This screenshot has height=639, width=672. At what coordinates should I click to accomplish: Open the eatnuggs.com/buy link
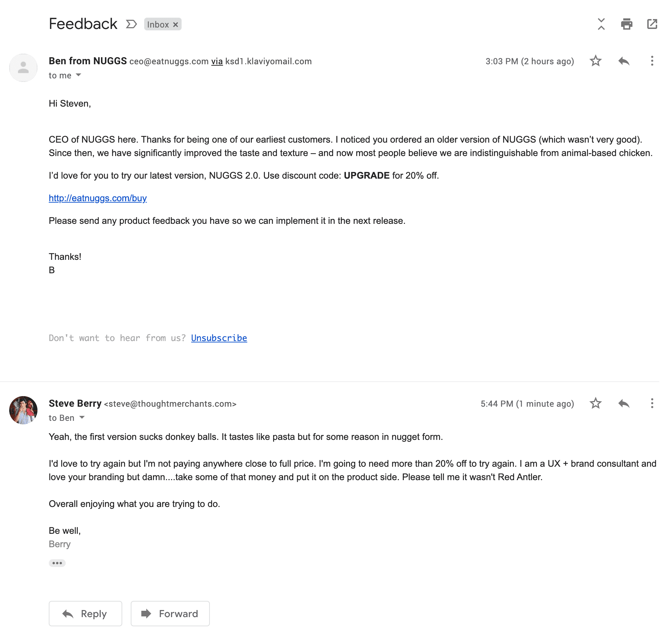98,198
